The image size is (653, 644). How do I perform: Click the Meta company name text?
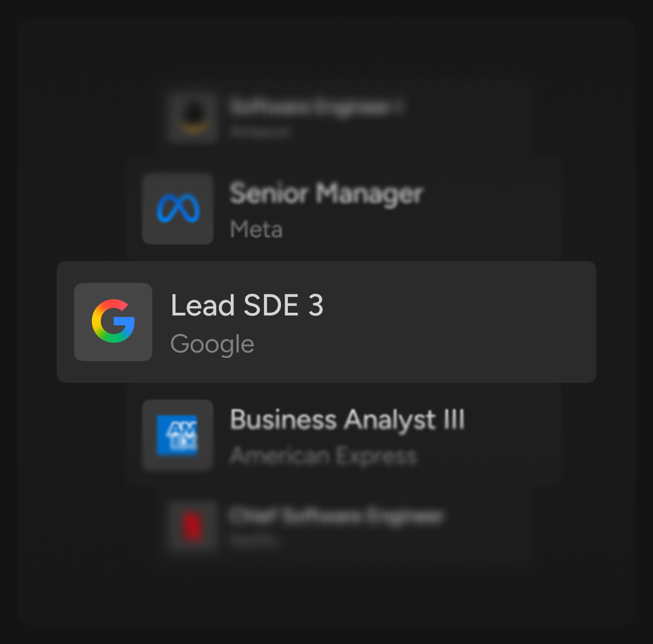tap(256, 230)
